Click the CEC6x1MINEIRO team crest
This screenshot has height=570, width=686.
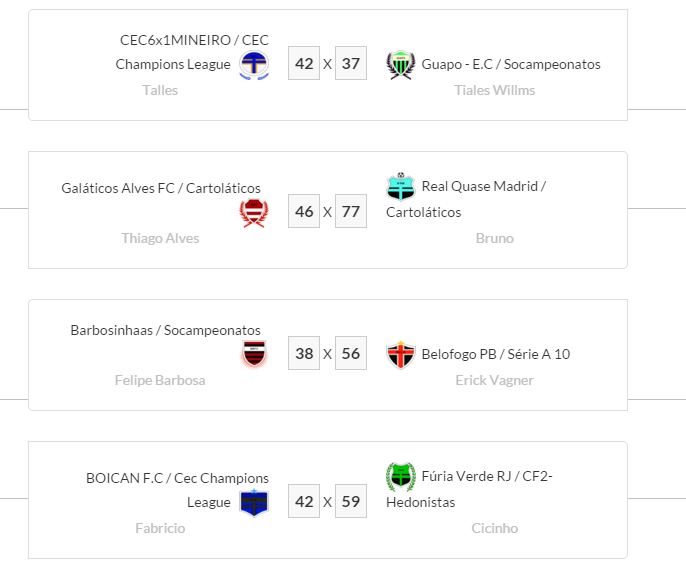(254, 65)
